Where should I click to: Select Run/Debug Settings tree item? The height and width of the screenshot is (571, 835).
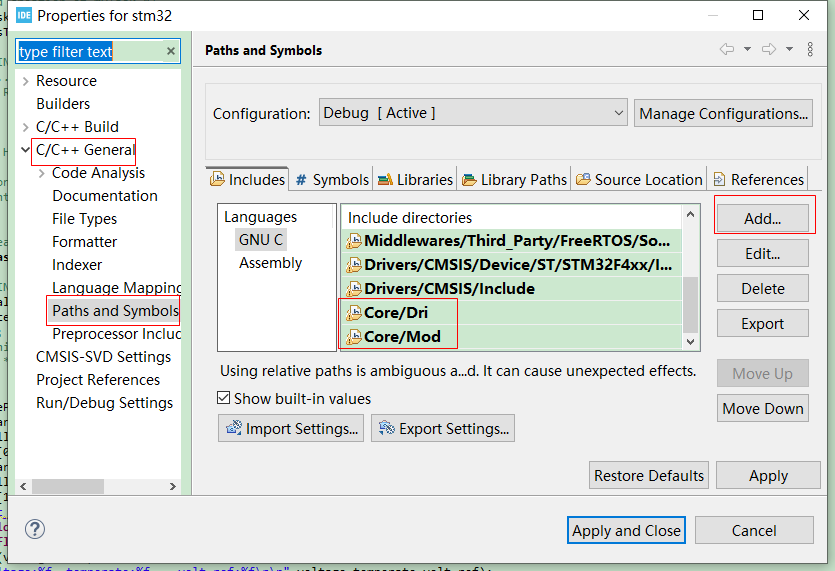(104, 403)
